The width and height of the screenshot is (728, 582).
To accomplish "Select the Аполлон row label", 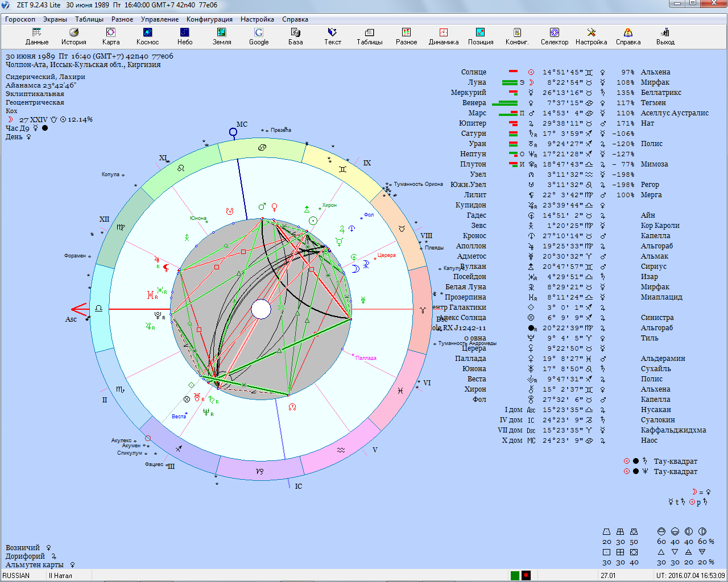I will click(x=471, y=246).
